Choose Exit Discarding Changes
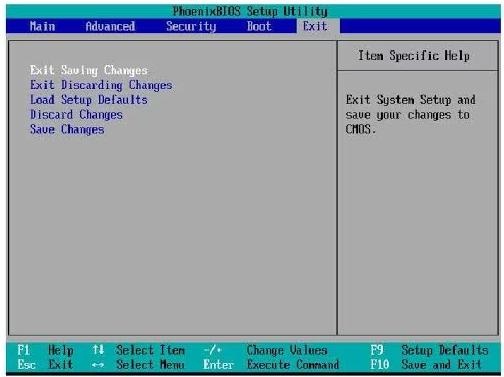Viewport: 504px width, 377px height. [101, 85]
